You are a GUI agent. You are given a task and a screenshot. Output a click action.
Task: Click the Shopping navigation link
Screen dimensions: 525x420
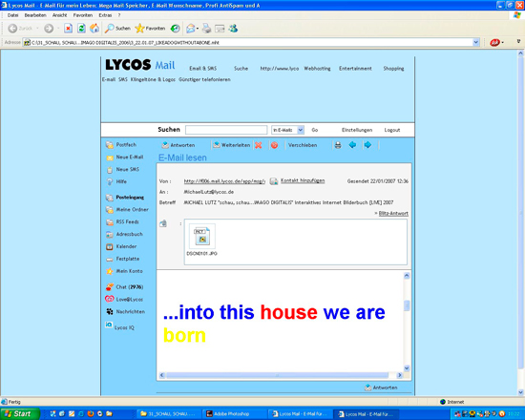[x=393, y=69]
